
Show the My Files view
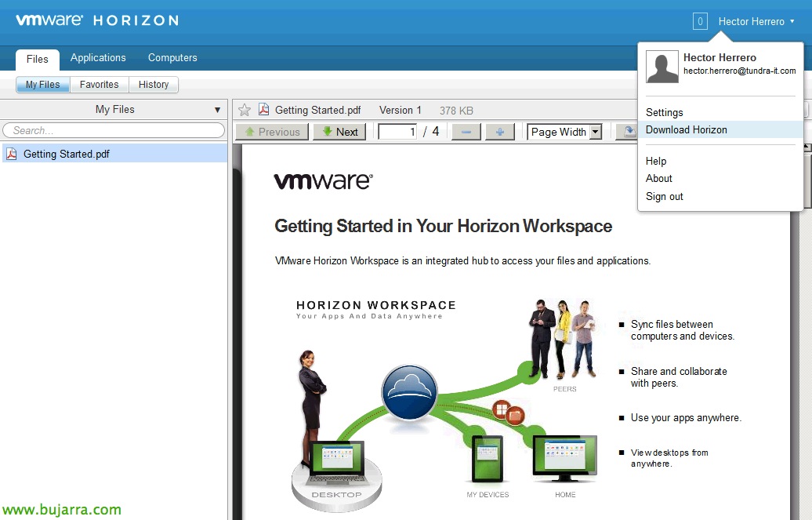[43, 85]
